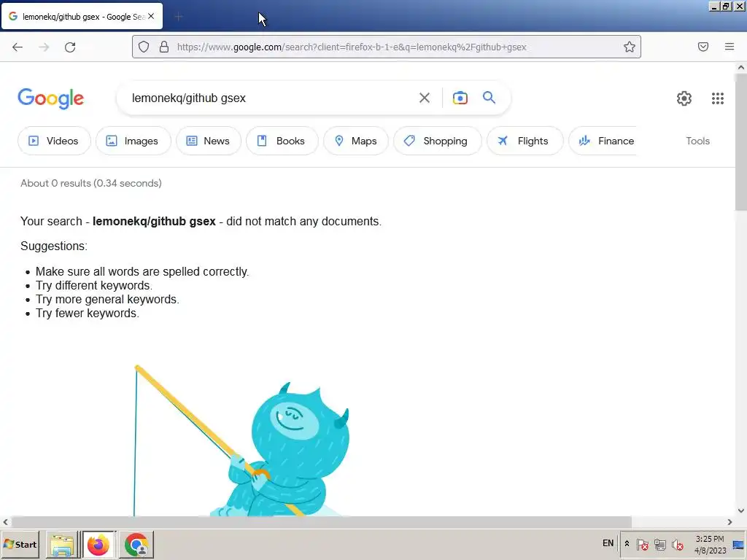Click the show desktop monitor icon
The height and width of the screenshot is (560, 747).
pyautogui.click(x=738, y=545)
